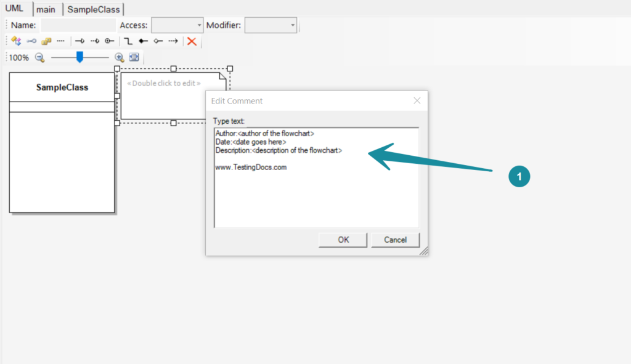Select the directed association arrow tool
Image resolution: width=631 pixels, height=364 pixels.
[81, 41]
